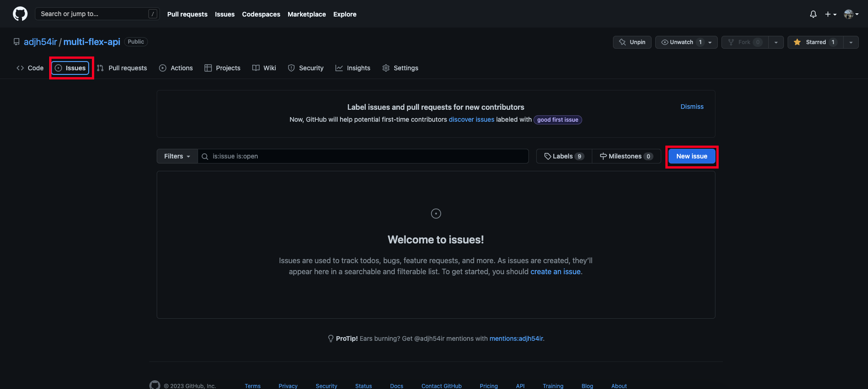Screen dimensions: 868x389
Task: Open Explore in header
Action: pos(345,14)
